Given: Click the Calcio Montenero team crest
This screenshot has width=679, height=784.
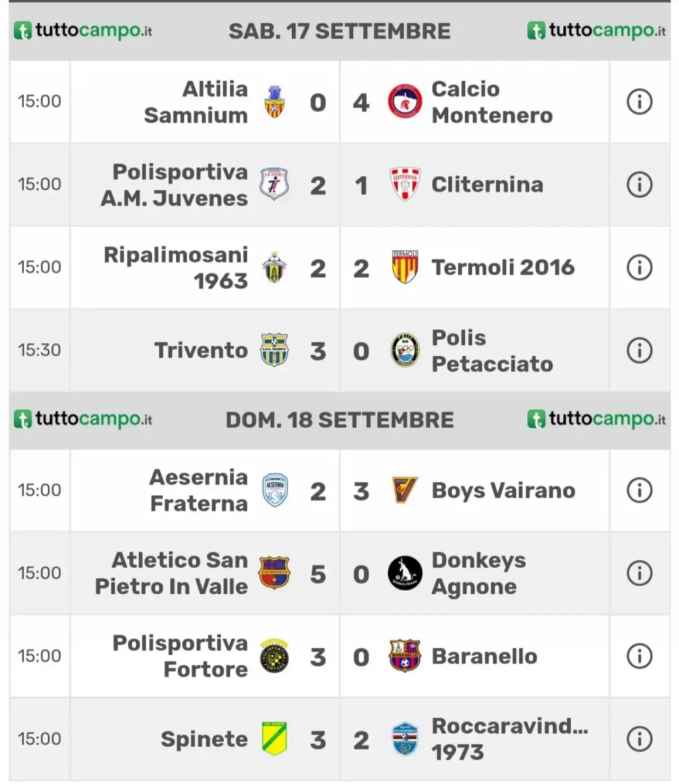Looking at the screenshot, I should [x=405, y=101].
